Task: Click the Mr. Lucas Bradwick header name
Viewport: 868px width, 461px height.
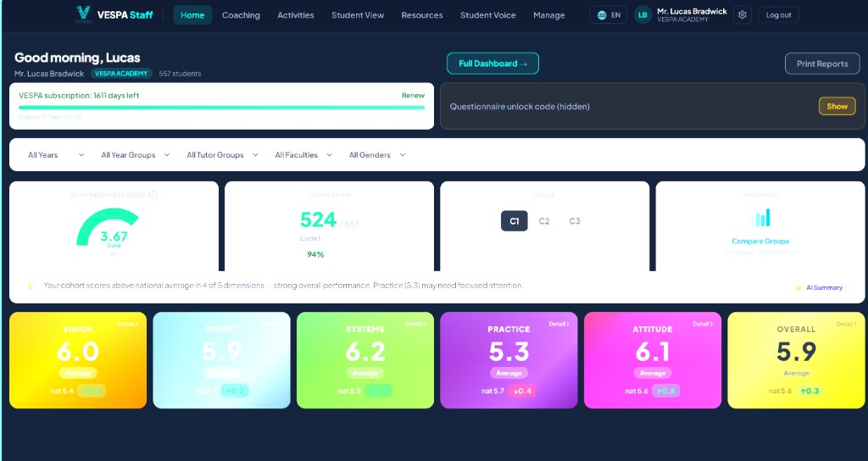Action: (692, 11)
